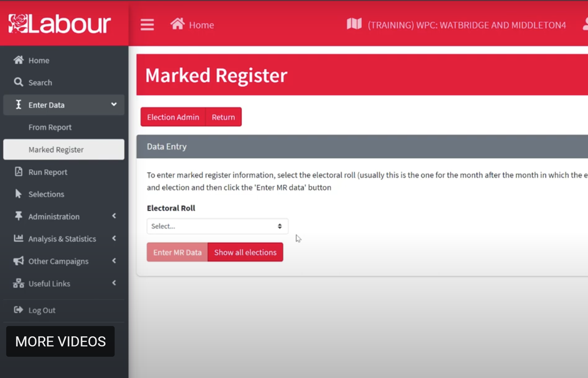Click the Enter Data cursor icon

[18, 104]
